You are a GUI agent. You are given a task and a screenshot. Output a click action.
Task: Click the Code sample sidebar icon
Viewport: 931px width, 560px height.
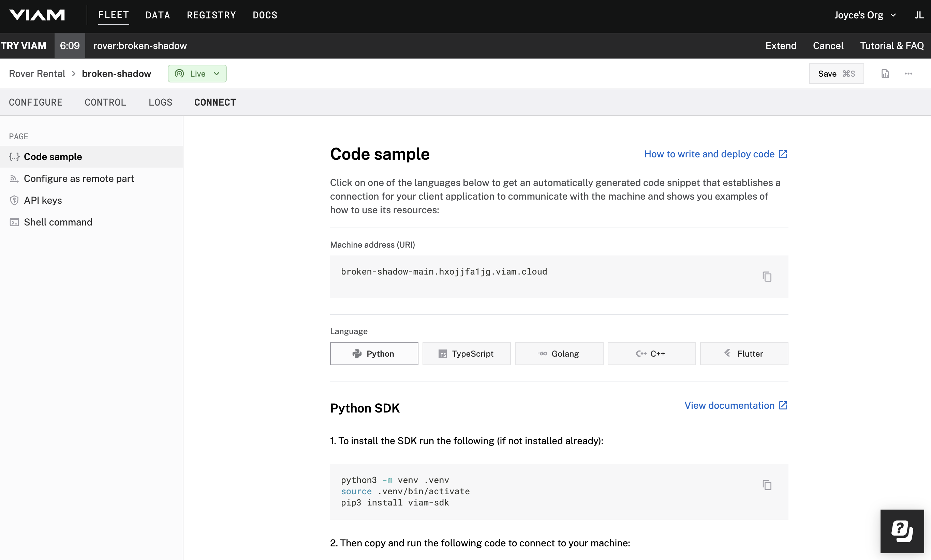[15, 156]
